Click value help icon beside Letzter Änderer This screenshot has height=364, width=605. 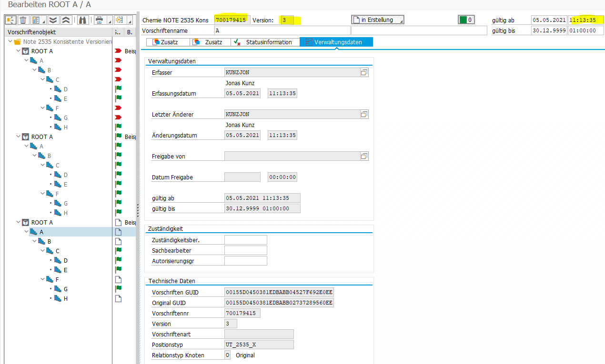coord(364,114)
